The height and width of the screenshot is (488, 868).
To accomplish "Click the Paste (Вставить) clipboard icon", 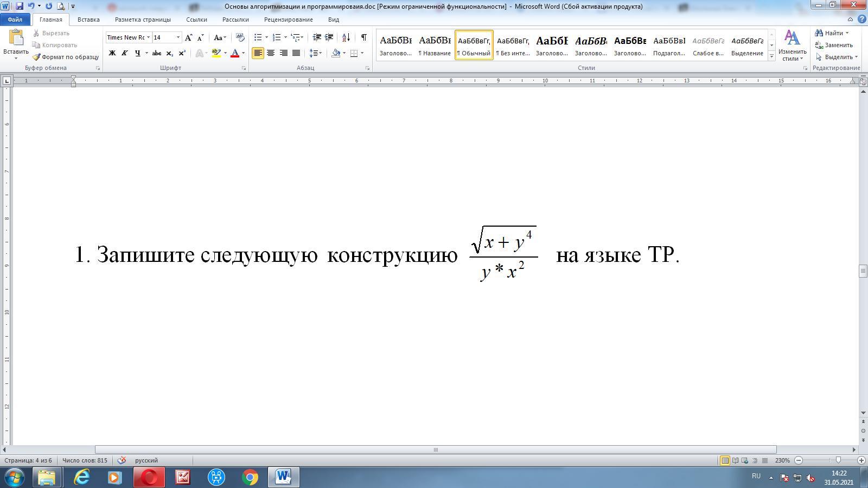I will pos(16,39).
